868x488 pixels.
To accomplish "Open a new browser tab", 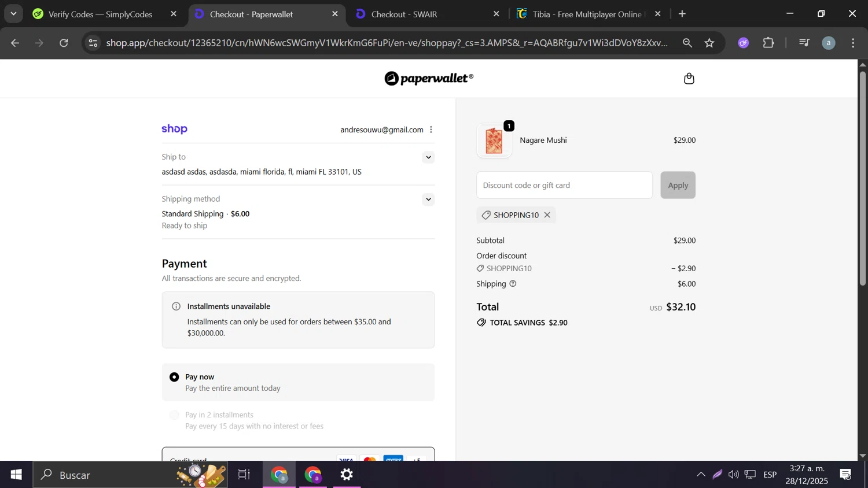I will tap(682, 14).
